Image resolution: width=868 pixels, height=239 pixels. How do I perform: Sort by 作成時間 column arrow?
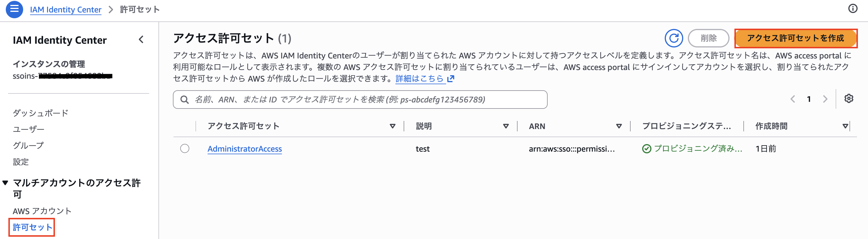(x=845, y=126)
